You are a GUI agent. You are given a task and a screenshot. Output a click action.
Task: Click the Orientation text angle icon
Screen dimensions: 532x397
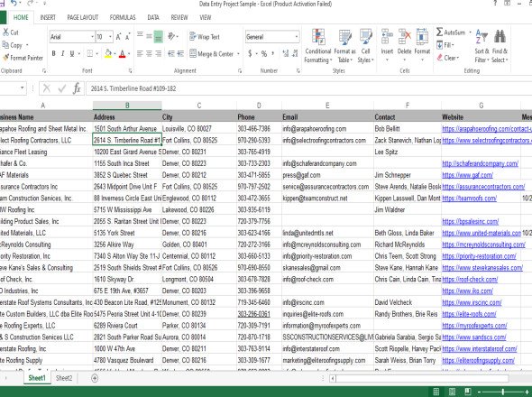pyautogui.click(x=171, y=36)
